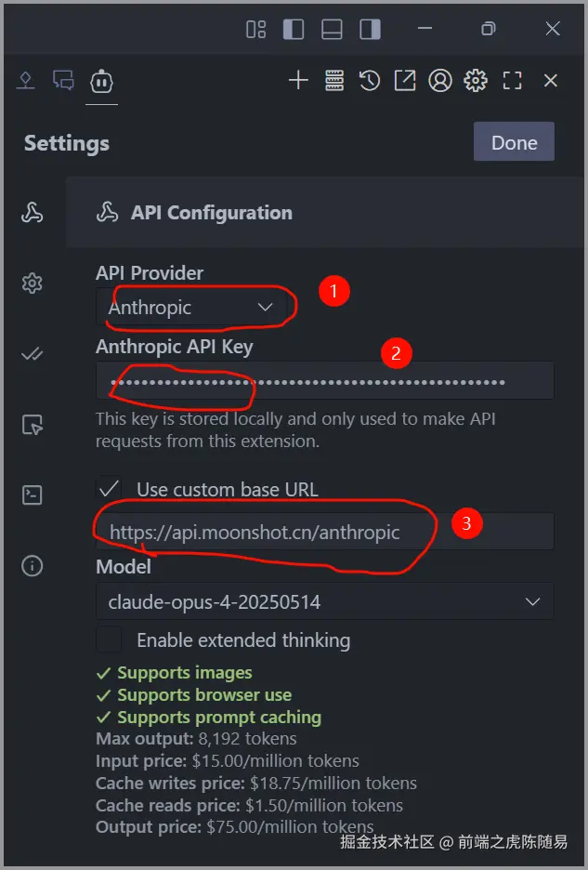The image size is (588, 870).
Task: Open task history with the clock icon
Action: 370,81
